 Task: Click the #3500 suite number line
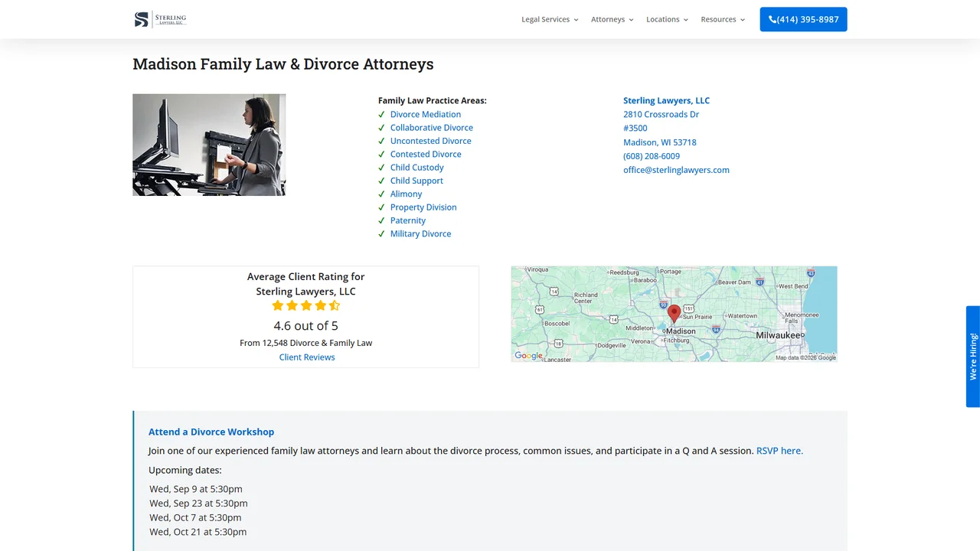coord(635,129)
